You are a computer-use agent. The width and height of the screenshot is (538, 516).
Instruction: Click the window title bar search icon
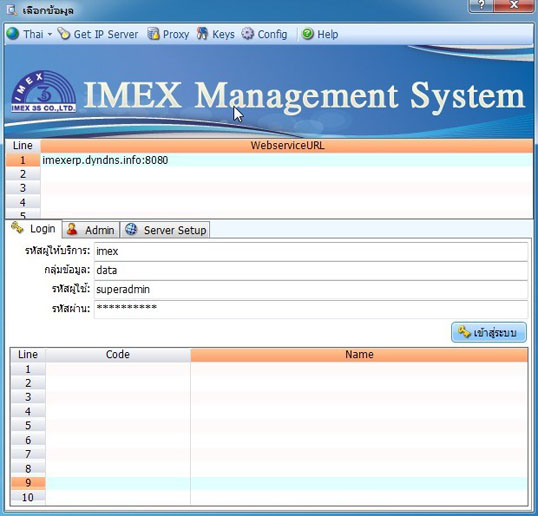11,10
